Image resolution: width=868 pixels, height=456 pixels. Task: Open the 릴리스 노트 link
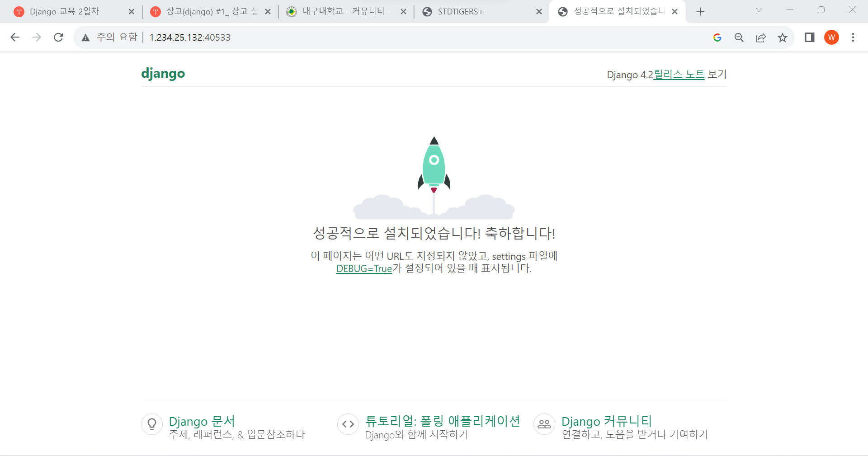point(679,74)
